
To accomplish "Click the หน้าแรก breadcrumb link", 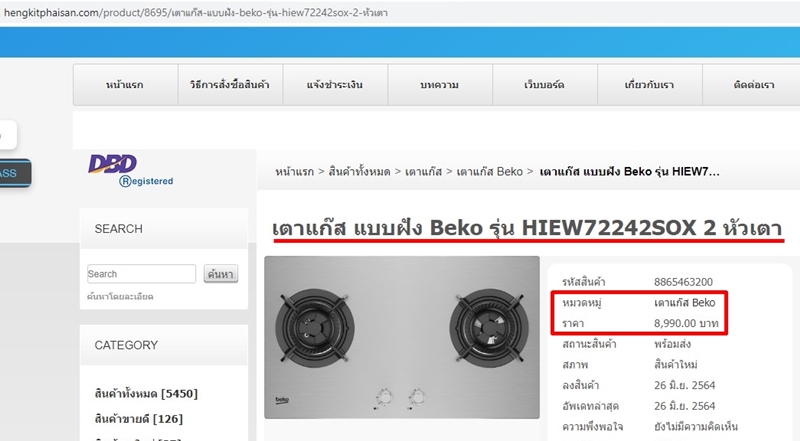I will 294,172.
